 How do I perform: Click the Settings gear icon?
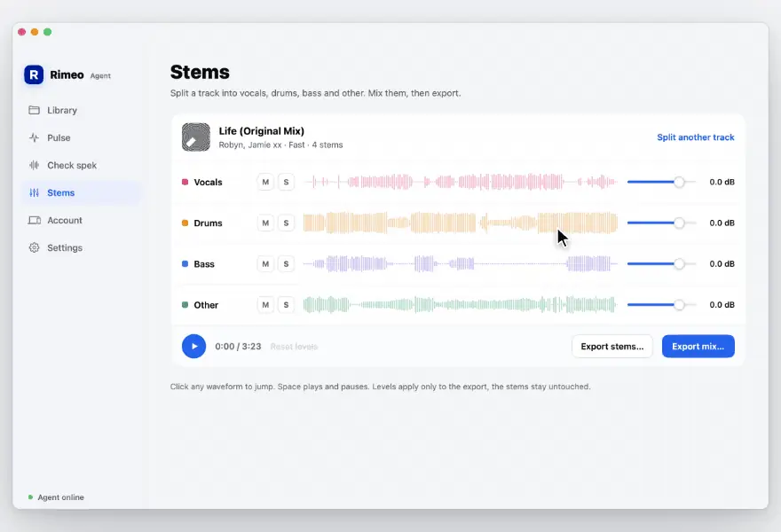[x=34, y=247]
